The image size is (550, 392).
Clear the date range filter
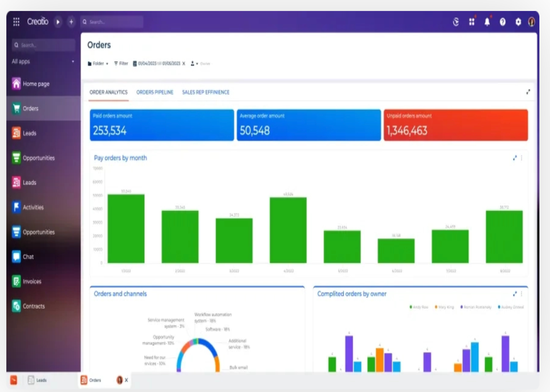[x=183, y=64]
